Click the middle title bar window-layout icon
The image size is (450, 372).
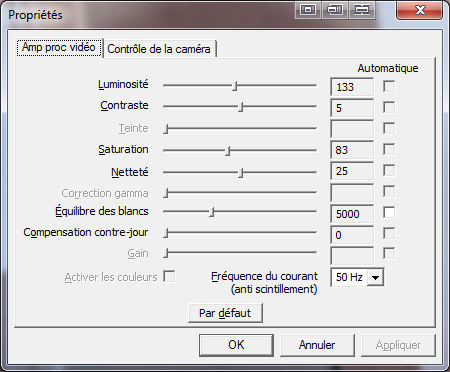click(335, 10)
